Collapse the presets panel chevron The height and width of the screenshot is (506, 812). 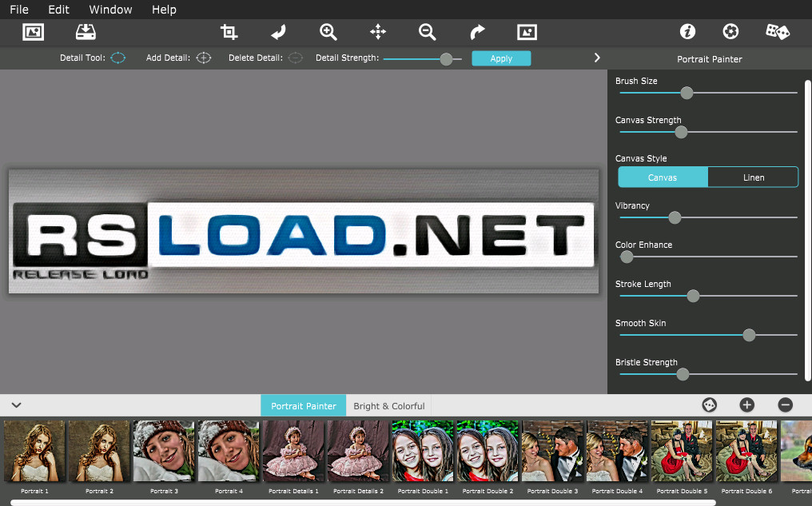tap(17, 405)
